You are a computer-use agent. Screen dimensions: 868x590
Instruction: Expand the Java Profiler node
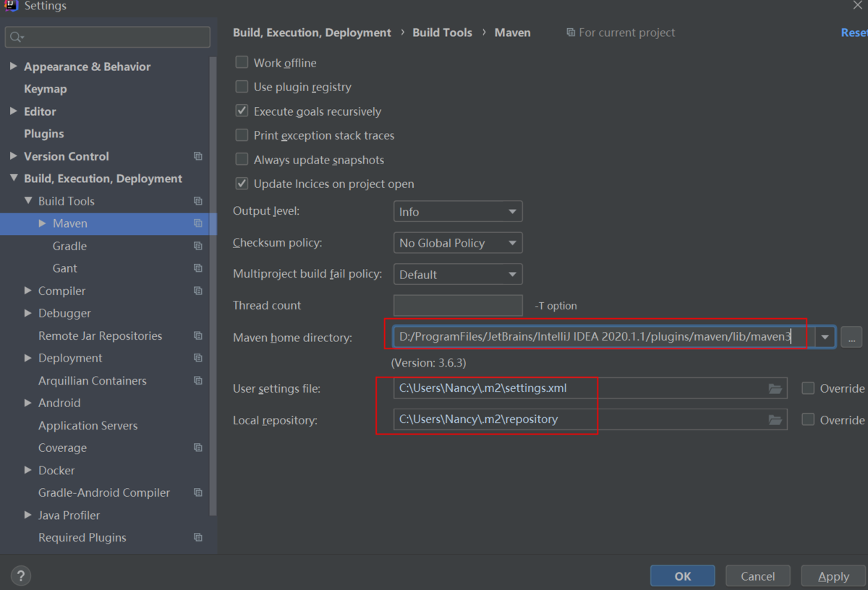tap(27, 514)
